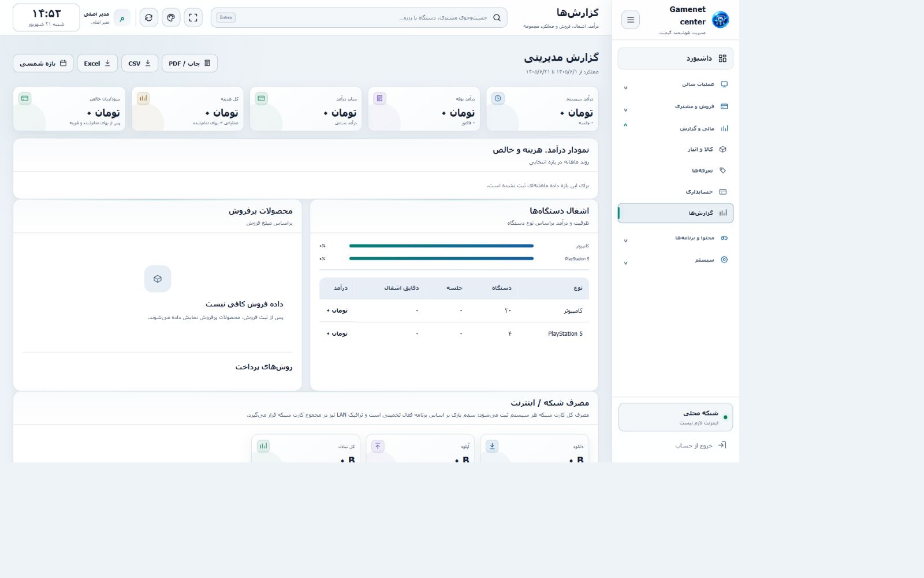Open the theme palette icon
The height and width of the screenshot is (578, 924).
coord(171,17)
